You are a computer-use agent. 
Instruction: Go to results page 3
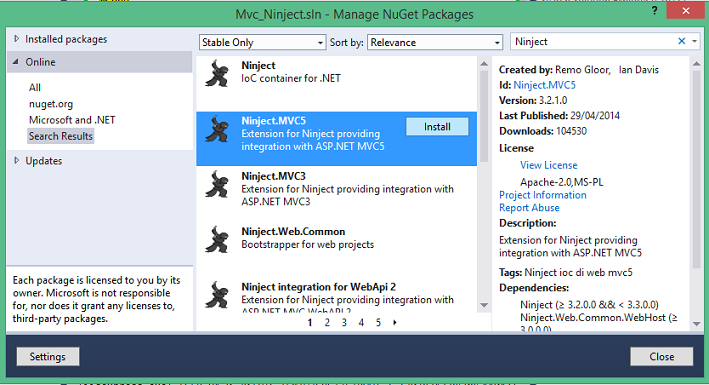coord(344,323)
